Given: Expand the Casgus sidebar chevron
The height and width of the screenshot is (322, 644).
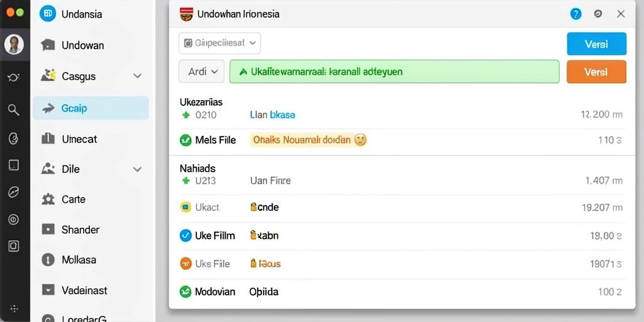Looking at the screenshot, I should tap(138, 76).
